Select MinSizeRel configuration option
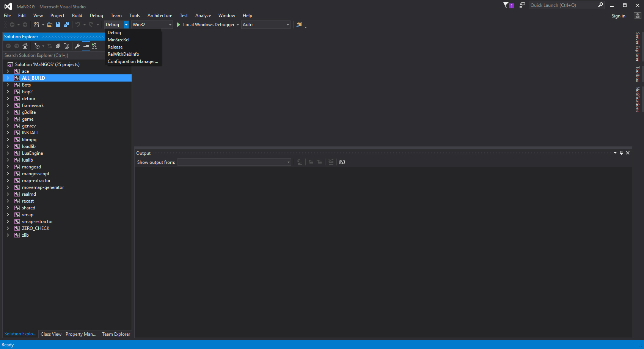 (133, 40)
